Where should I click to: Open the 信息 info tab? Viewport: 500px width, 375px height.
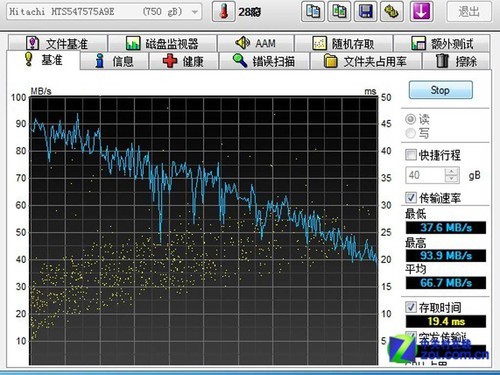pyautogui.click(x=115, y=61)
